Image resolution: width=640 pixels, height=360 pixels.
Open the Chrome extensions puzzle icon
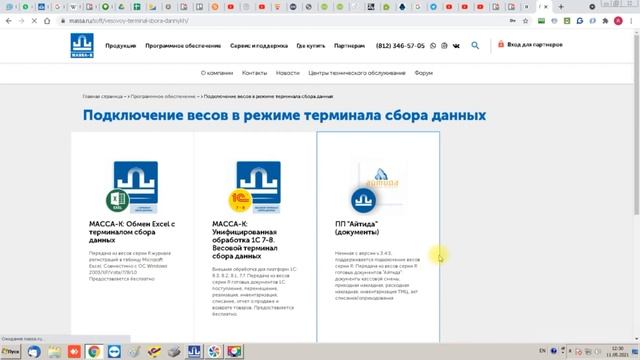[x=605, y=20]
